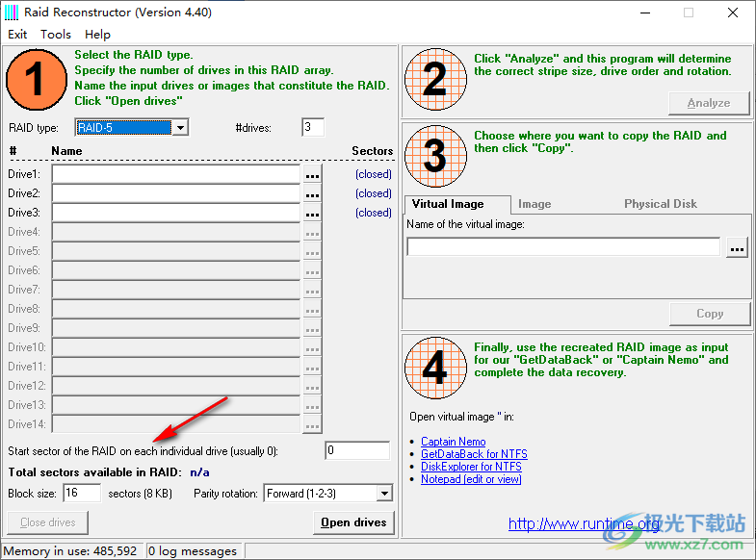Open the DiskExplorer for NTFS link
756x560 pixels.
point(471,467)
